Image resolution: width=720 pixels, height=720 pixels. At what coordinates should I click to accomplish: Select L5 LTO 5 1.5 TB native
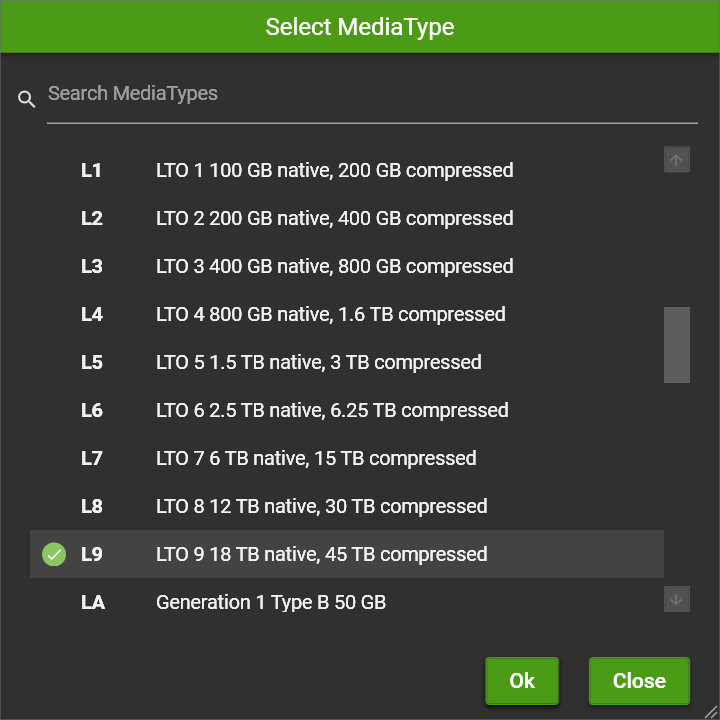[347, 362]
